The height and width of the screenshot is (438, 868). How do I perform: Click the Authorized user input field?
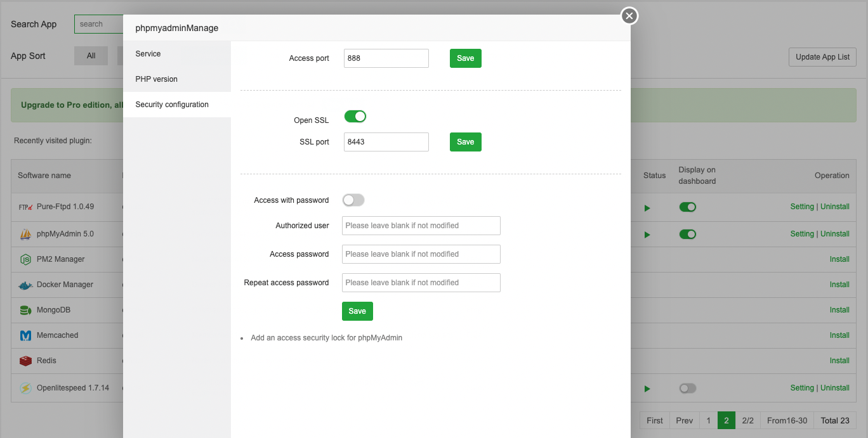point(421,226)
